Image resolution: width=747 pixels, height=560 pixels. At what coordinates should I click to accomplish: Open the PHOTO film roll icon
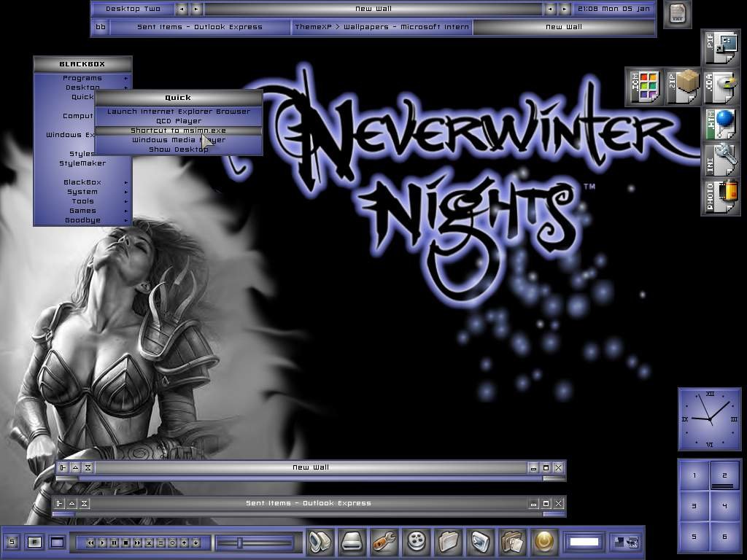click(x=721, y=197)
